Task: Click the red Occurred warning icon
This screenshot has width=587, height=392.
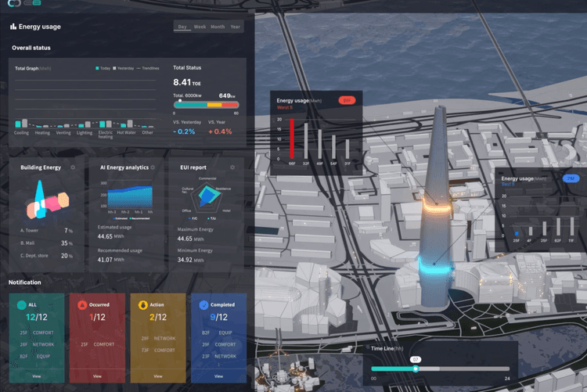Action: 82,305
